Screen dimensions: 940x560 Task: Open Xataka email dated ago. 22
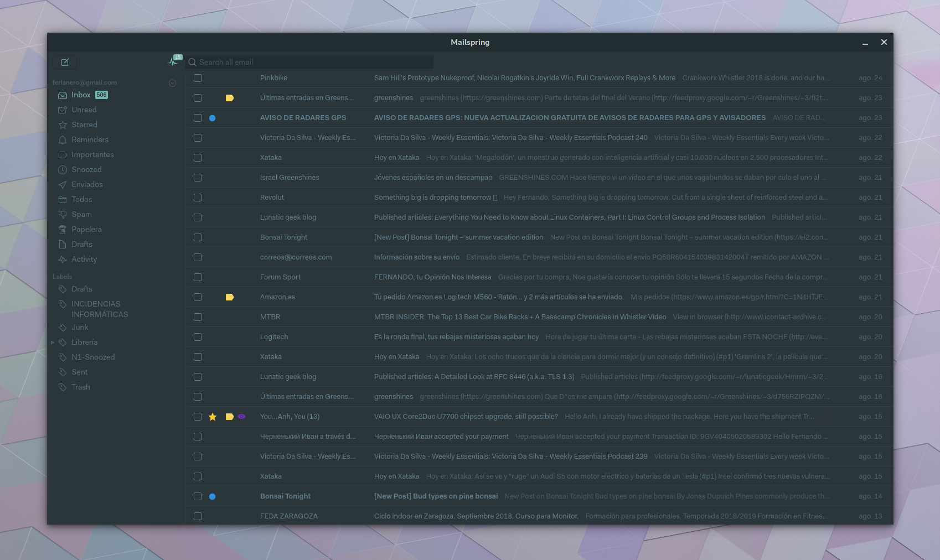pos(539,158)
